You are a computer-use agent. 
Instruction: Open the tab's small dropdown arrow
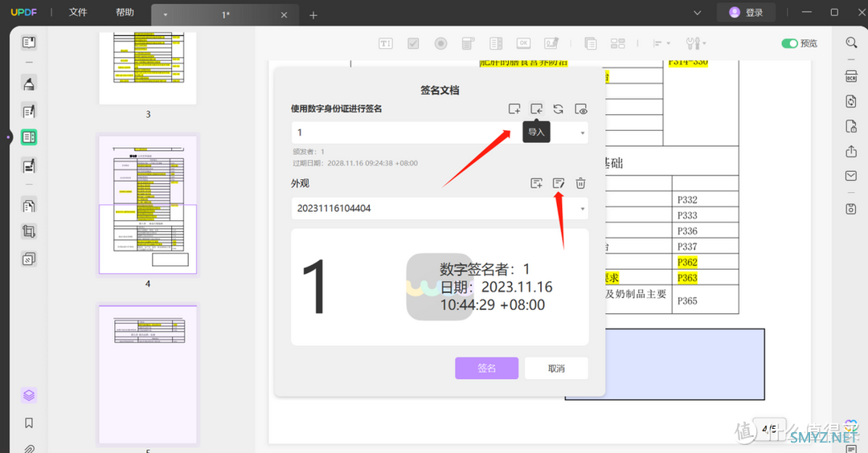point(165,15)
